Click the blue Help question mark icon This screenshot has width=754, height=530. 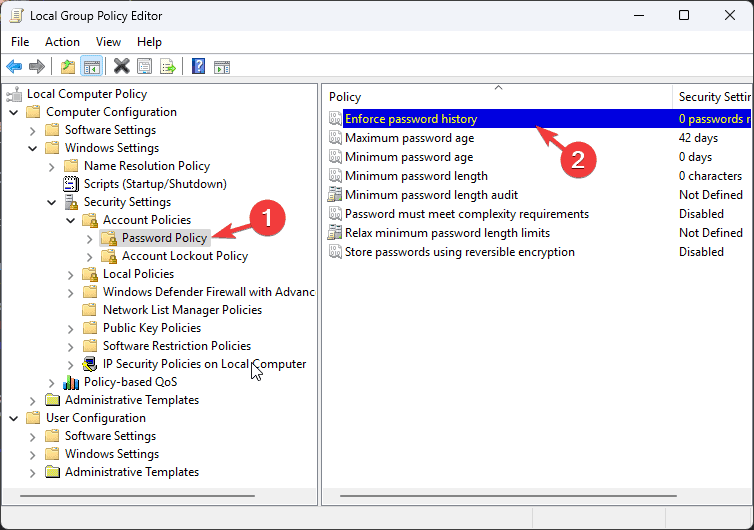coord(198,66)
